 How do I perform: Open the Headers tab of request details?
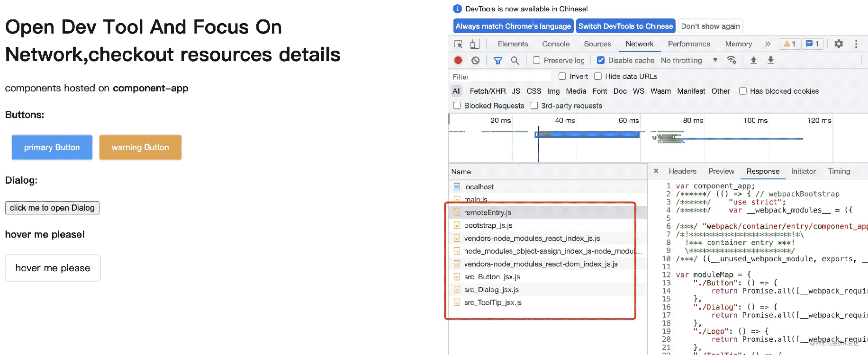pyautogui.click(x=682, y=171)
